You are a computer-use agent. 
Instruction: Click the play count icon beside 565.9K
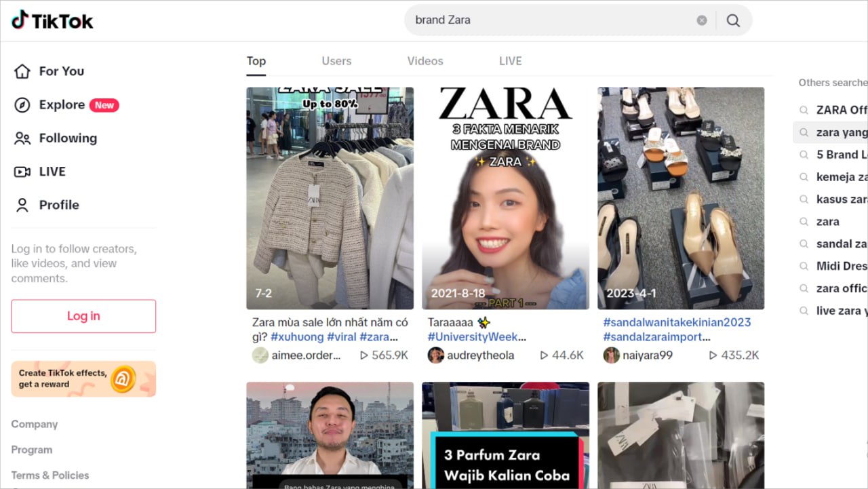click(364, 355)
